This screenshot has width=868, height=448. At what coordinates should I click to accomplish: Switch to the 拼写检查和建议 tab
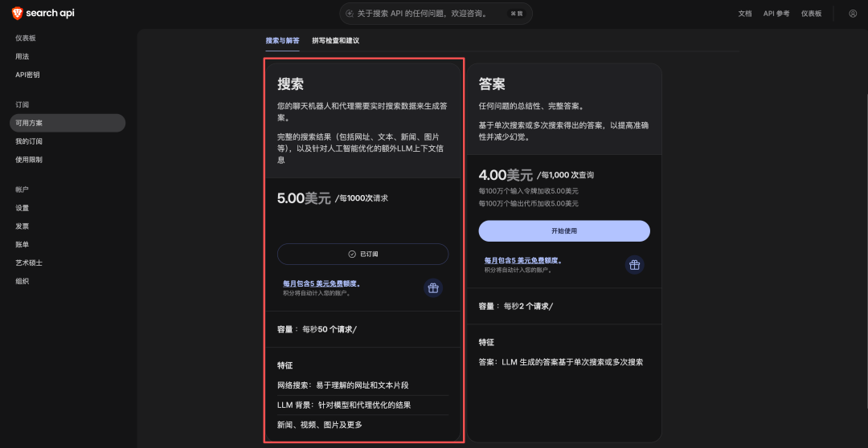tap(335, 41)
